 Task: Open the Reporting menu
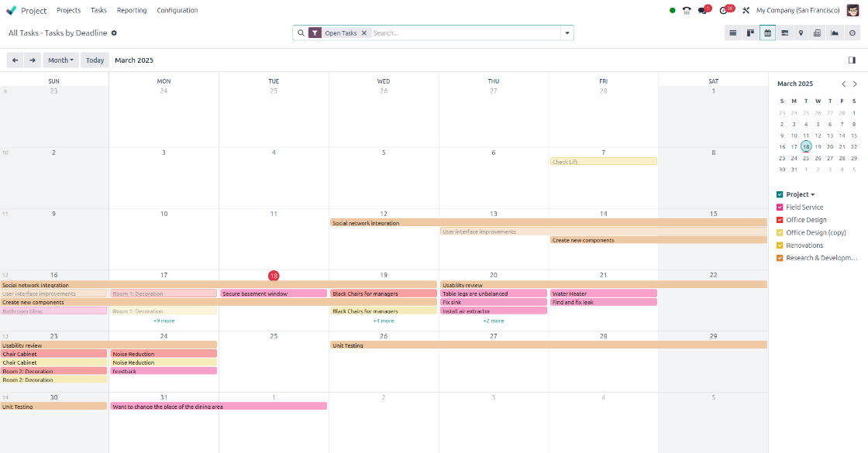(132, 11)
